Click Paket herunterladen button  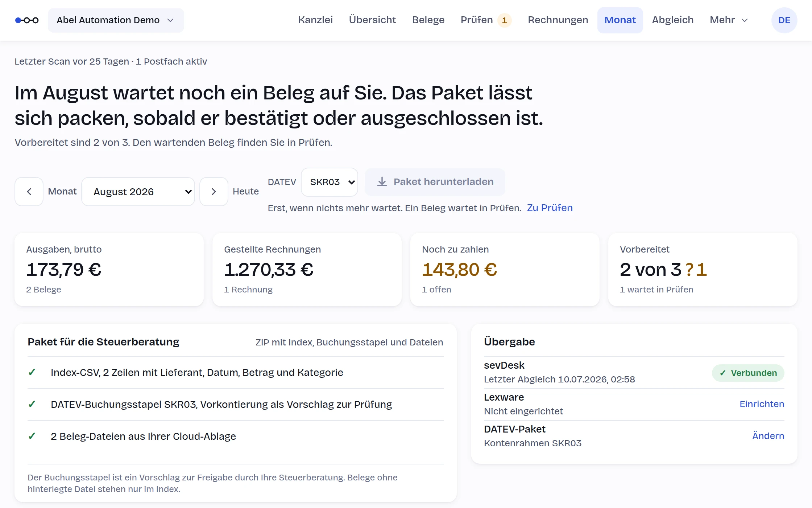(x=435, y=182)
